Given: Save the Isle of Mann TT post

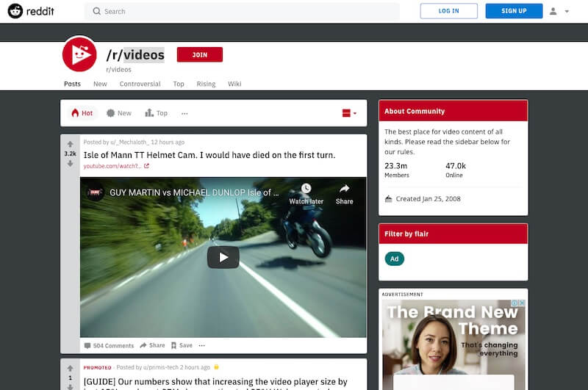Looking at the screenshot, I should 182,345.
